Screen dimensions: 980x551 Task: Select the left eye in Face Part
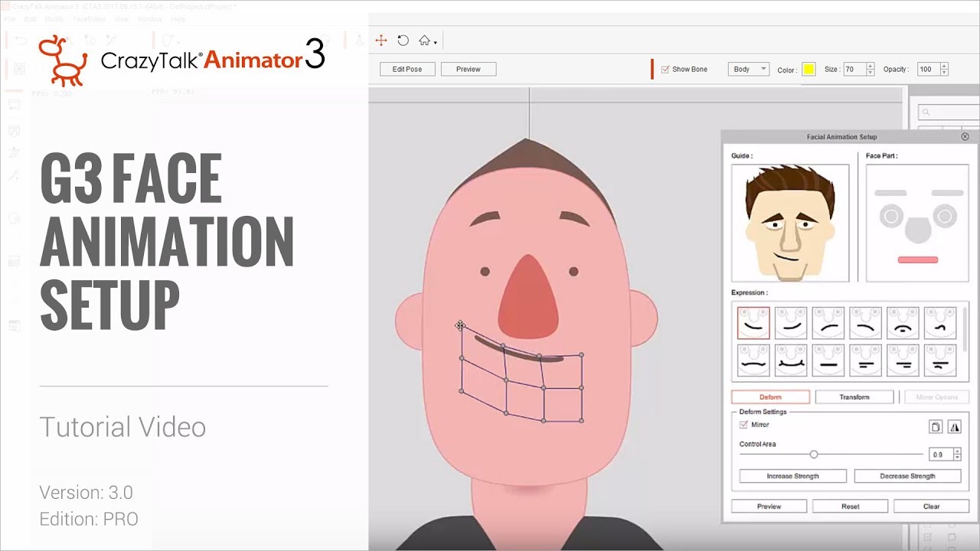coord(890,217)
